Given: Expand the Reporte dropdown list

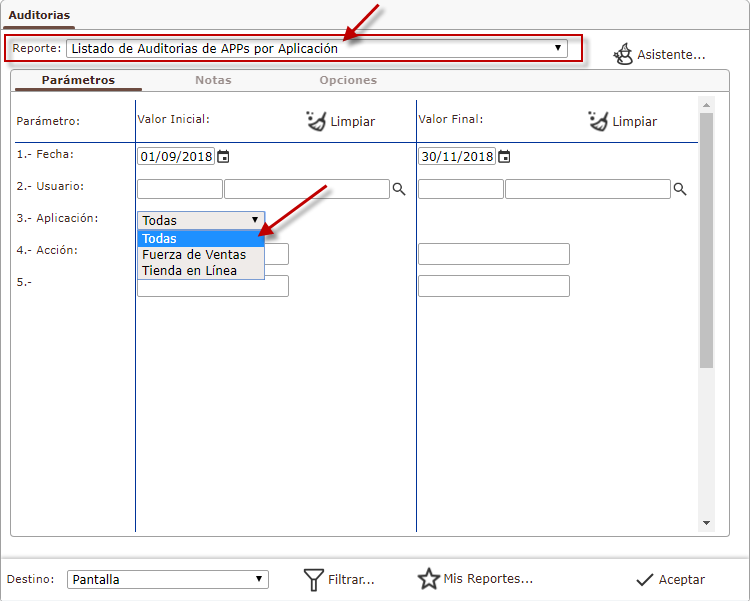Looking at the screenshot, I should [x=317, y=48].
